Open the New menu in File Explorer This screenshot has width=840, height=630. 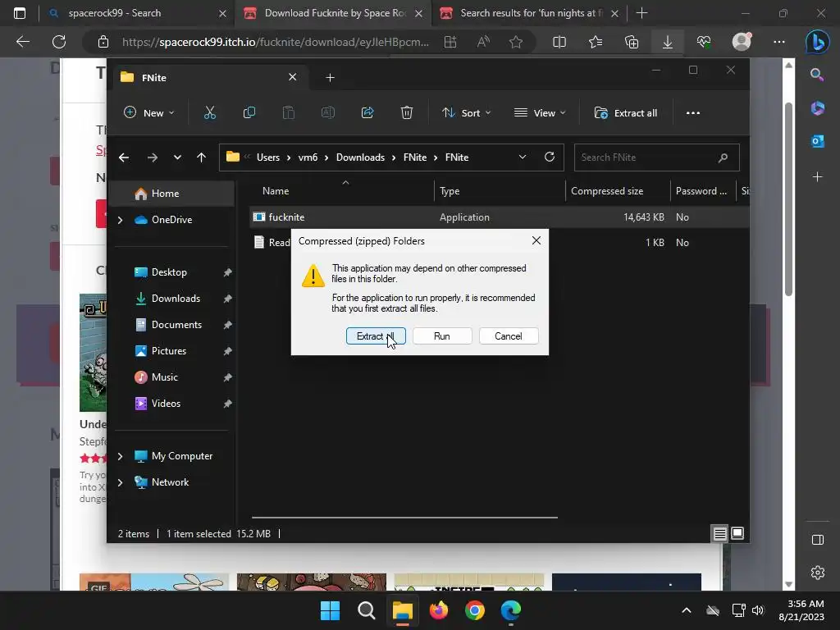(x=149, y=113)
